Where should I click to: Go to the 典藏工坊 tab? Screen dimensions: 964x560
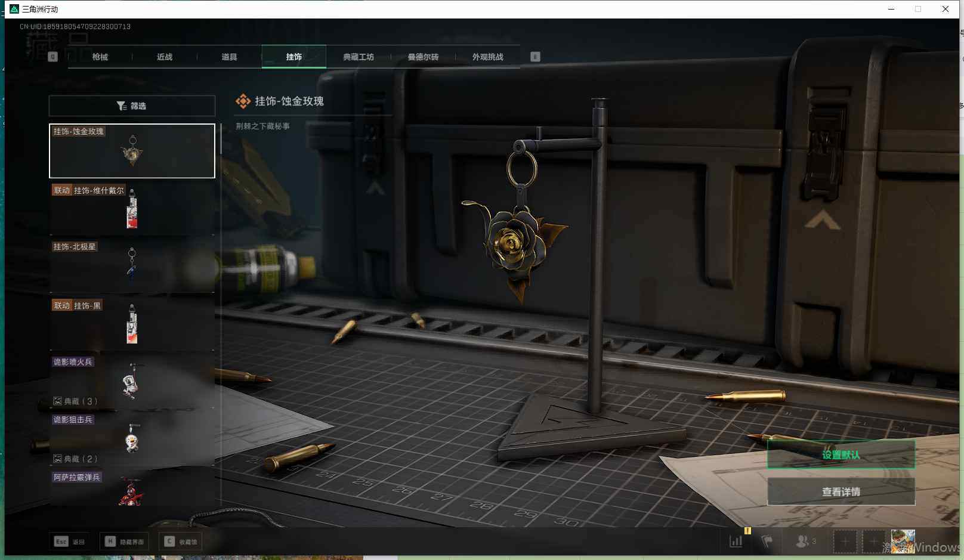[x=359, y=57]
